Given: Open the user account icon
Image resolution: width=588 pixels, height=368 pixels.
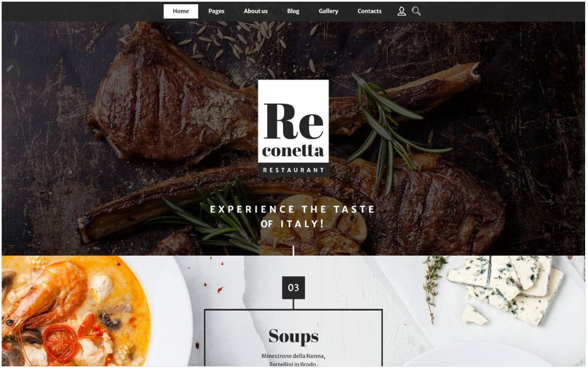Looking at the screenshot, I should pyautogui.click(x=402, y=11).
